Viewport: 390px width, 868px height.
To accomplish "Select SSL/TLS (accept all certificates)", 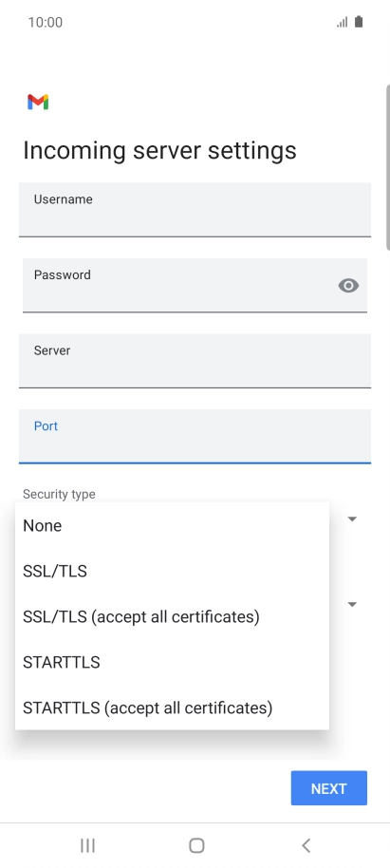I will coord(172,616).
